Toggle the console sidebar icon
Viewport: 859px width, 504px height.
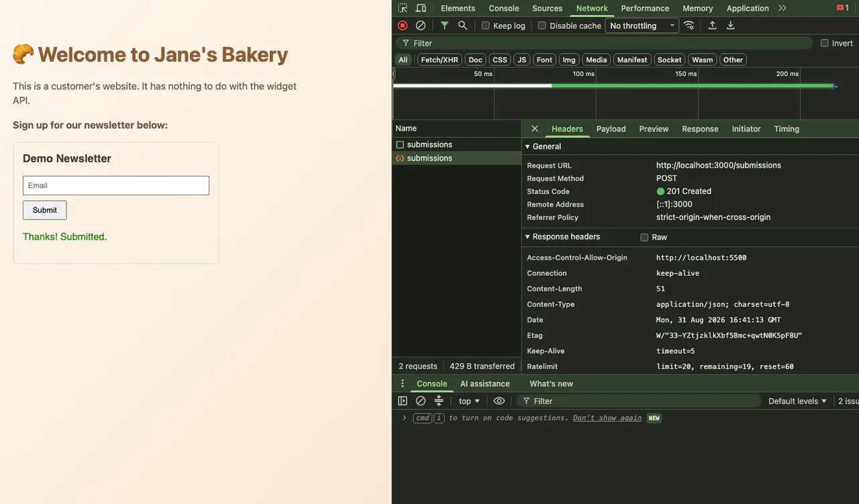point(403,401)
